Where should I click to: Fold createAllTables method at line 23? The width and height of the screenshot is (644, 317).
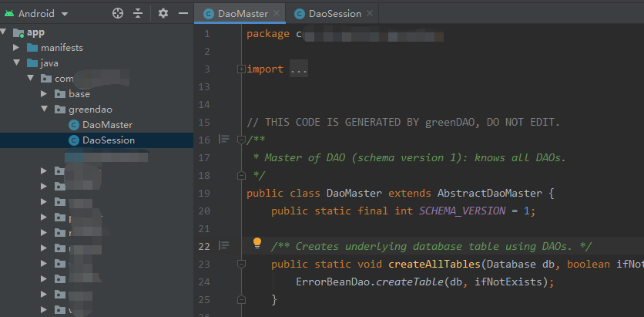(x=242, y=264)
